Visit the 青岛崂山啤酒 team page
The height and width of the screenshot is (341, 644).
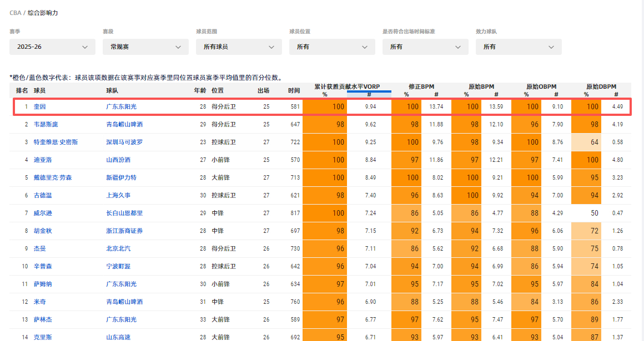(124, 124)
